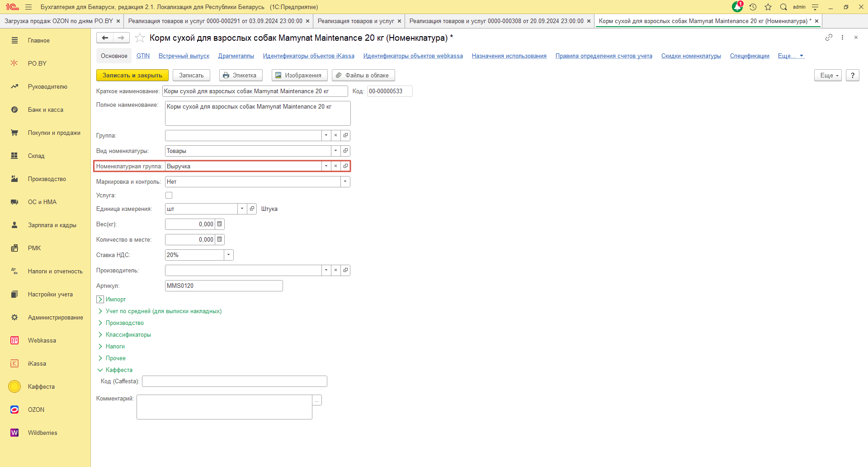This screenshot has height=467, width=868.
Task: Open the Еще navigation links dropdown
Action: [791, 56]
